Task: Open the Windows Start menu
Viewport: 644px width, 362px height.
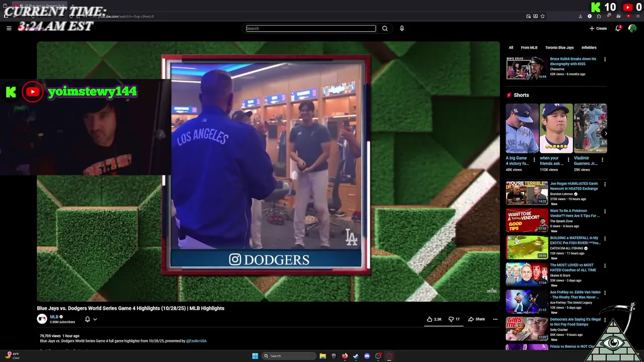Action: [x=255, y=356]
